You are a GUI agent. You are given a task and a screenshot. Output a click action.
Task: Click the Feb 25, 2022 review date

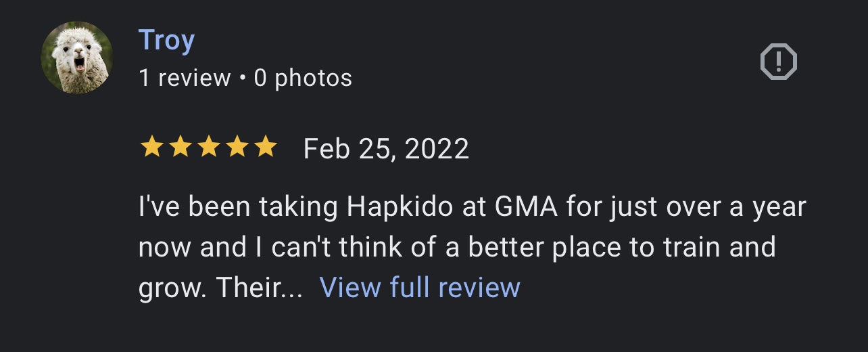(x=386, y=148)
